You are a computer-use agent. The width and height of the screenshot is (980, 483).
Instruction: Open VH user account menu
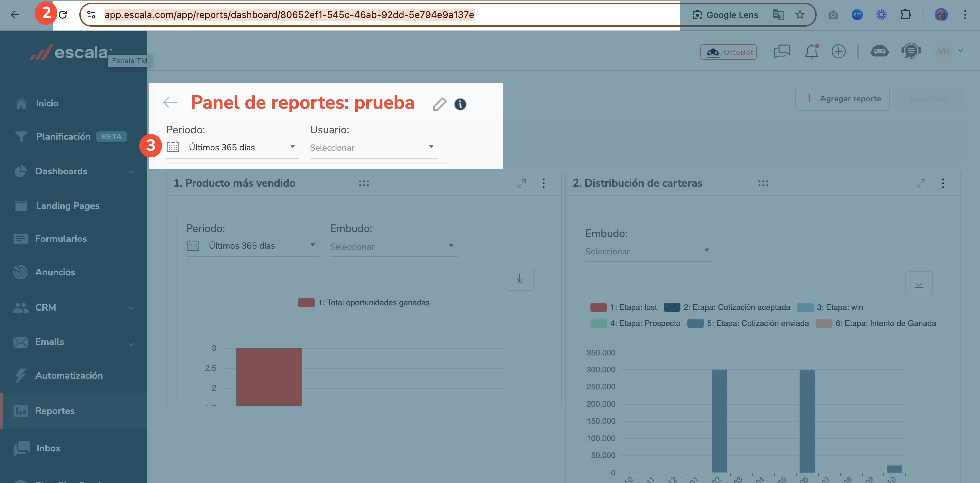pos(948,51)
